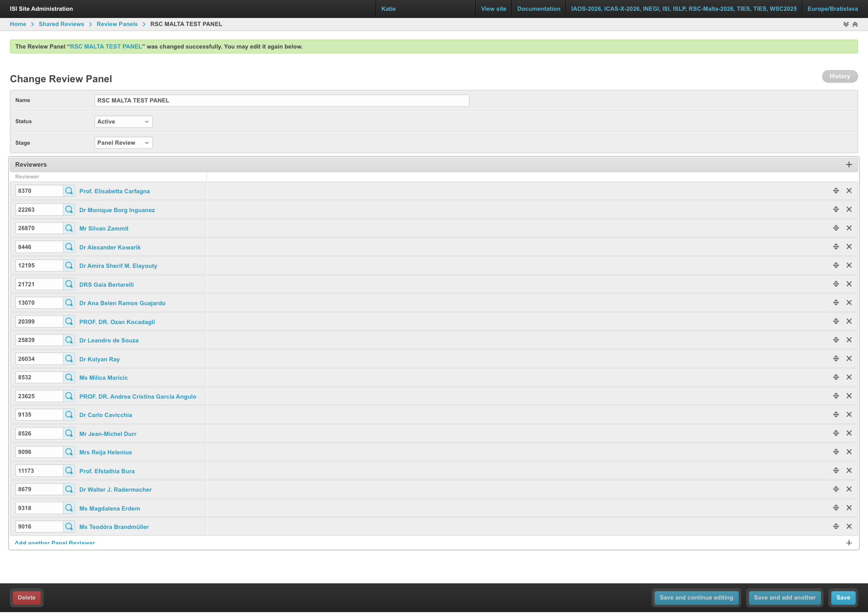Click lookup magnifier for Ms Milica Maricic
Image resolution: width=868 pixels, height=613 pixels.
coord(69,378)
